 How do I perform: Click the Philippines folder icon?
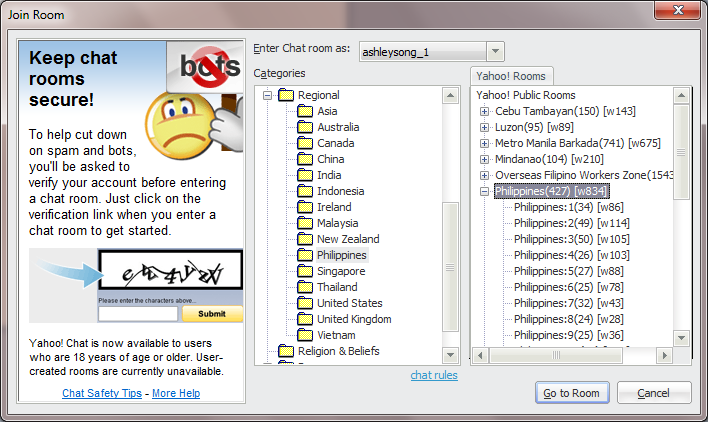305,255
